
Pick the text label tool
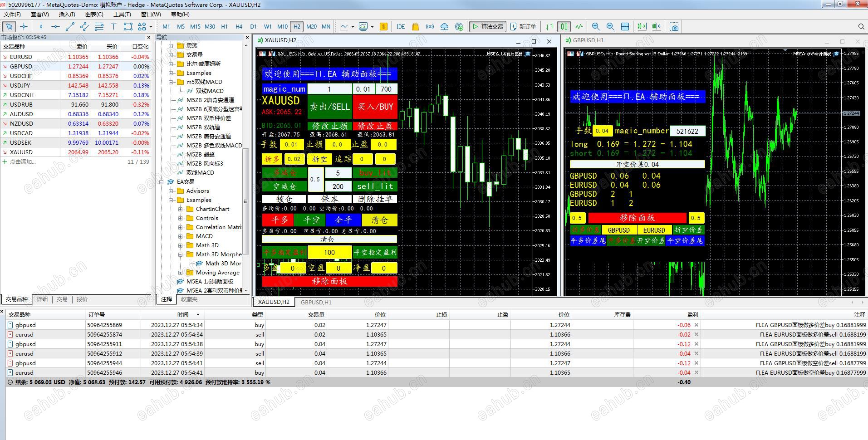[x=113, y=27]
